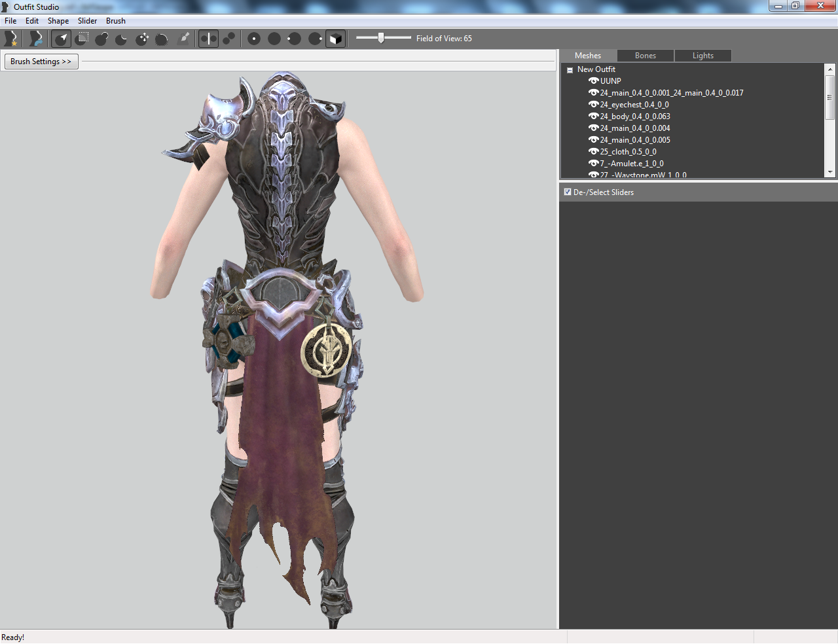The height and width of the screenshot is (644, 838).
Task: Switch to the Meshes tab
Action: (x=588, y=56)
